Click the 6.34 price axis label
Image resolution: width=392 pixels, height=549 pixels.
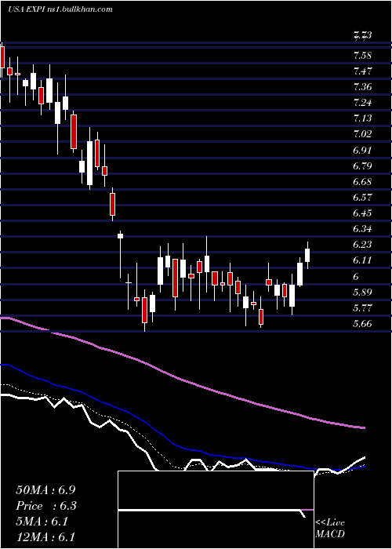pos(362,229)
